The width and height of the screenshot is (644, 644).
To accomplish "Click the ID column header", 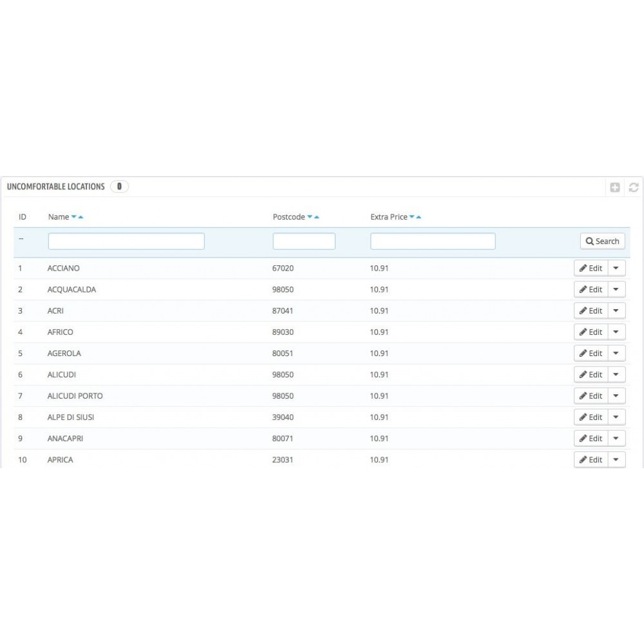I will 22,217.
